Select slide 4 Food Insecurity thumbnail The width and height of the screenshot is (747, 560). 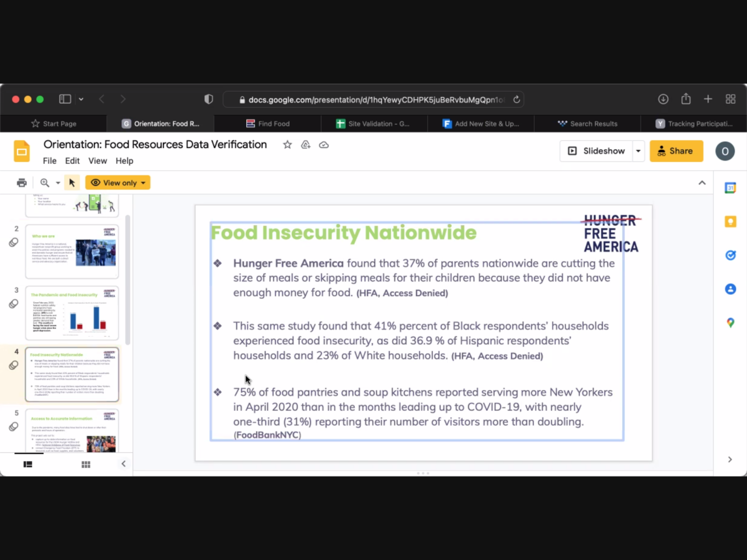point(72,374)
